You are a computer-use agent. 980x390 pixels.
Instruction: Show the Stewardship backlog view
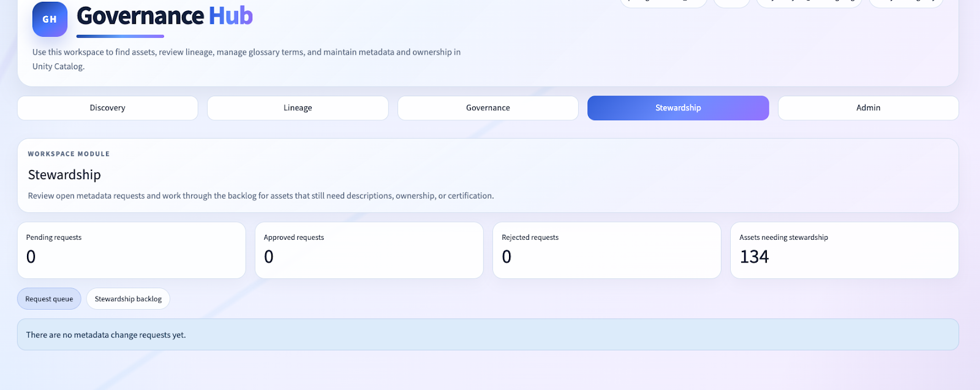128,299
